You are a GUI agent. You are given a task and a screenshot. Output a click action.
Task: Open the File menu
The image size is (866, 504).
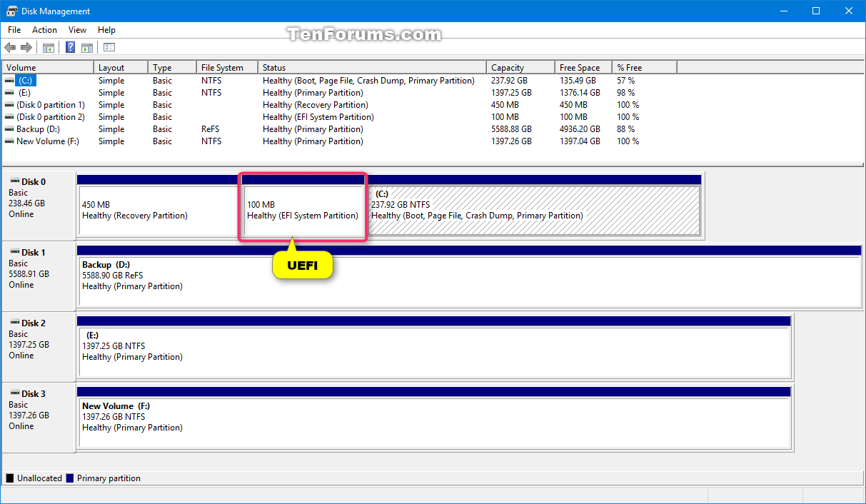pos(14,30)
